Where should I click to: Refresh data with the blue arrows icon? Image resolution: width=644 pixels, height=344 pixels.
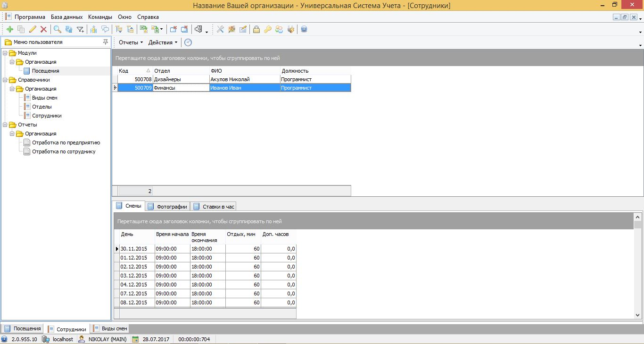pos(69,29)
